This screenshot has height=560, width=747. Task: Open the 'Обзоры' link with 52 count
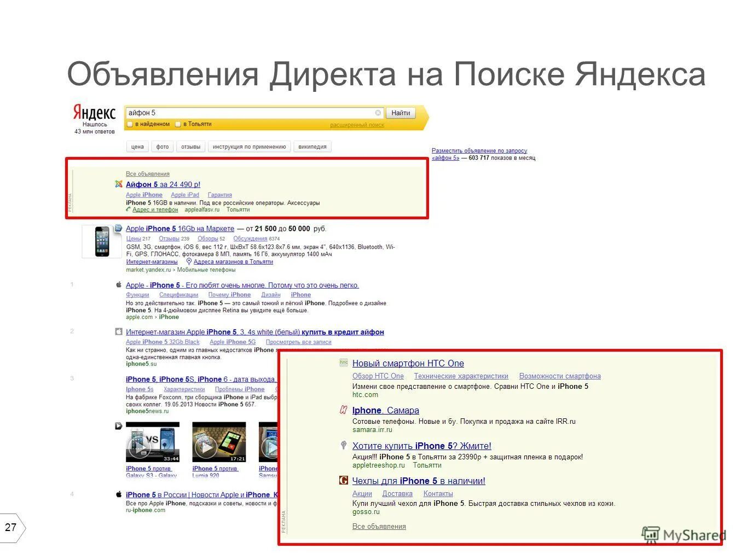click(207, 238)
